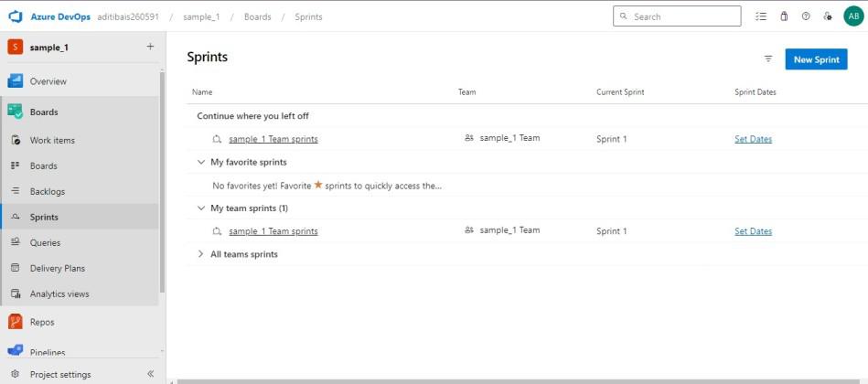The width and height of the screenshot is (868, 384).
Task: Open the Marketplace shopping bag icon
Action: 784,16
